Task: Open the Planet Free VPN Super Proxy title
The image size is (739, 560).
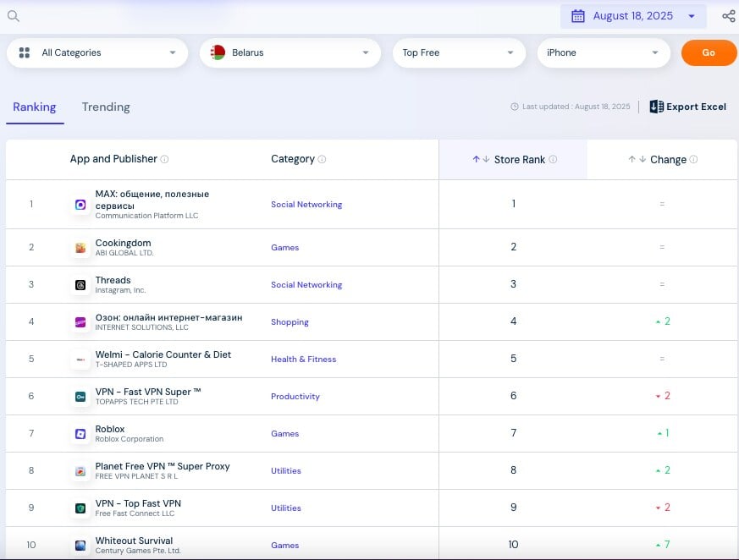Action: point(163,466)
